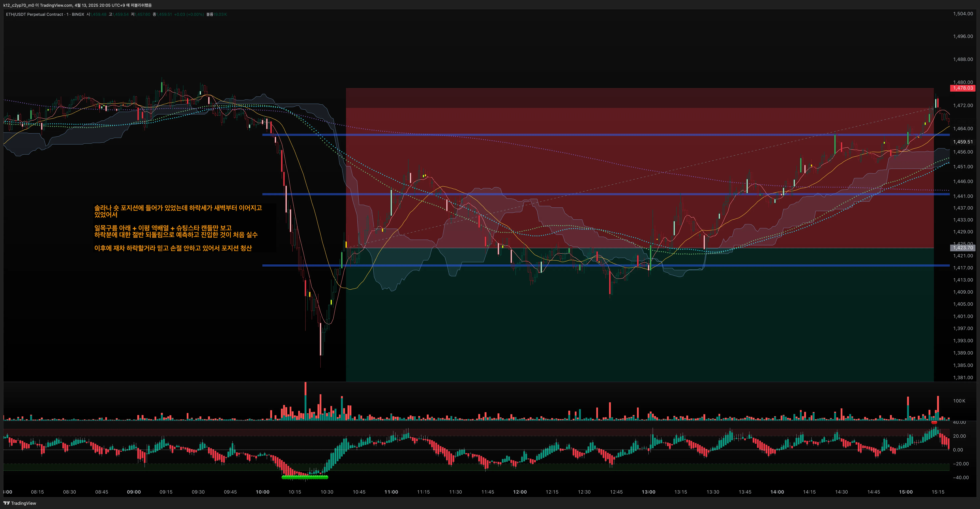Click the 13:00 time axis label
The image size is (980, 509).
(649, 492)
